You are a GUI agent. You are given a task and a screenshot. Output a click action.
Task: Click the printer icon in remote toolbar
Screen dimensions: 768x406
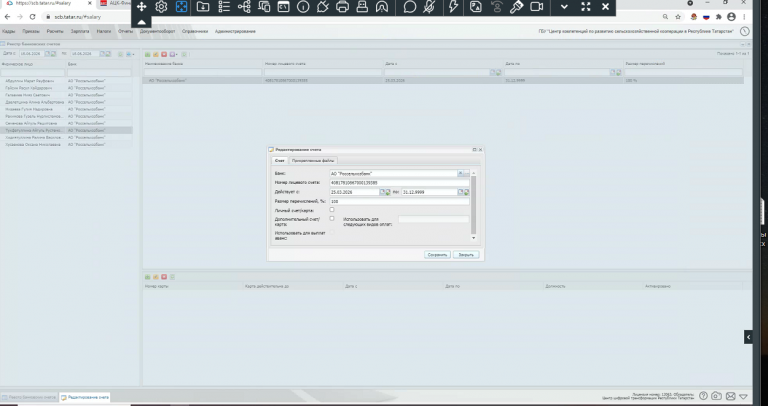[342, 7]
